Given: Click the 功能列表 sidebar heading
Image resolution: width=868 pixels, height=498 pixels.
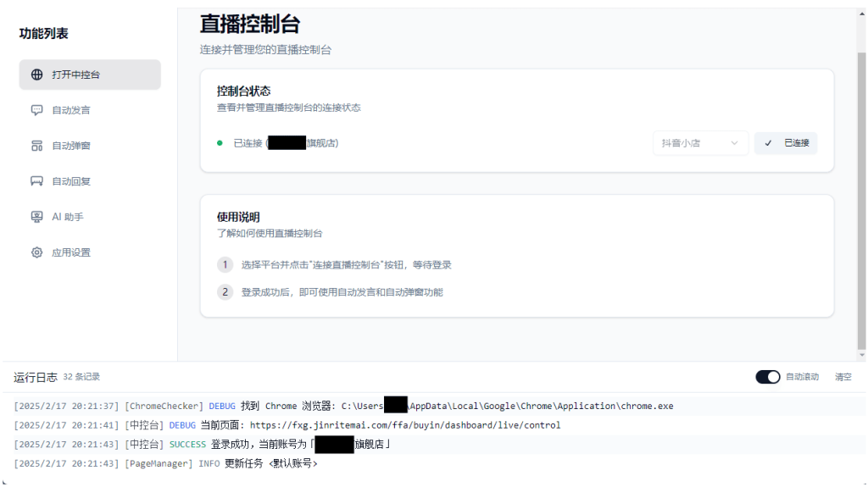Looking at the screenshot, I should click(x=44, y=34).
